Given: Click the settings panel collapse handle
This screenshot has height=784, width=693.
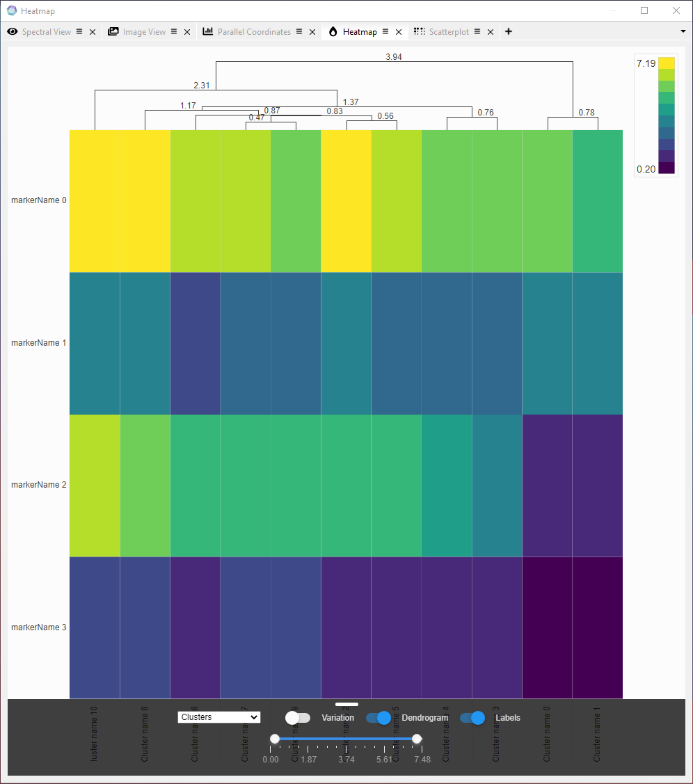Looking at the screenshot, I should click(x=346, y=704).
